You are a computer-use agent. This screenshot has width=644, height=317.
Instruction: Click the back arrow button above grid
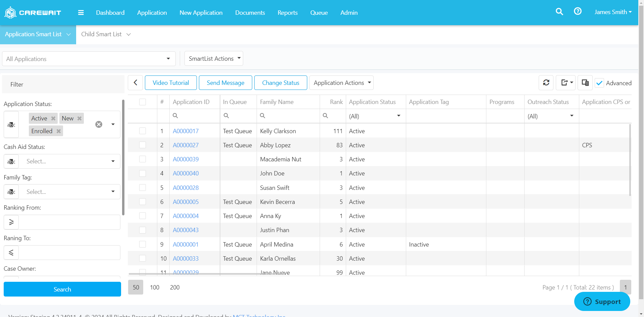coord(136,83)
